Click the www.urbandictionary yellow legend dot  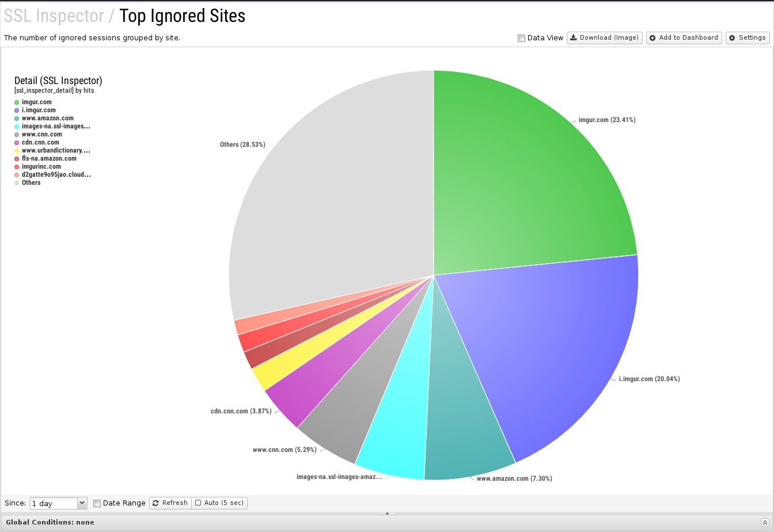(x=17, y=151)
